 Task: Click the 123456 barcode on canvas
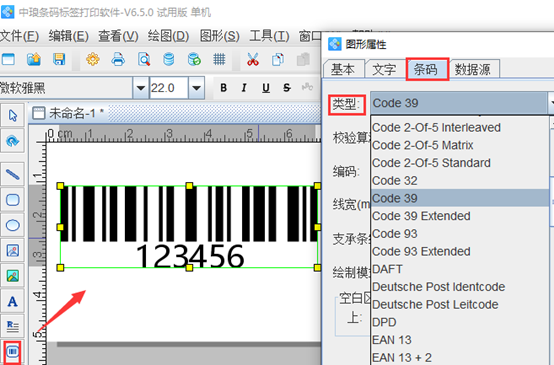click(189, 227)
